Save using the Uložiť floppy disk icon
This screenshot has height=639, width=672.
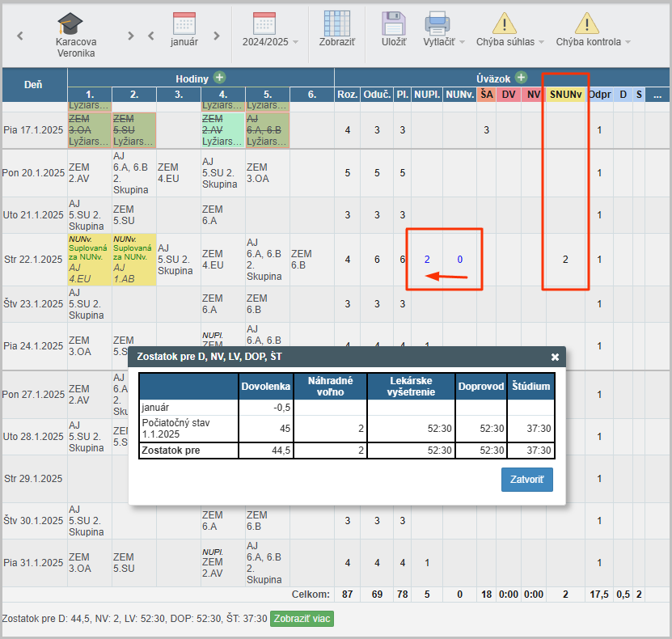(x=394, y=23)
